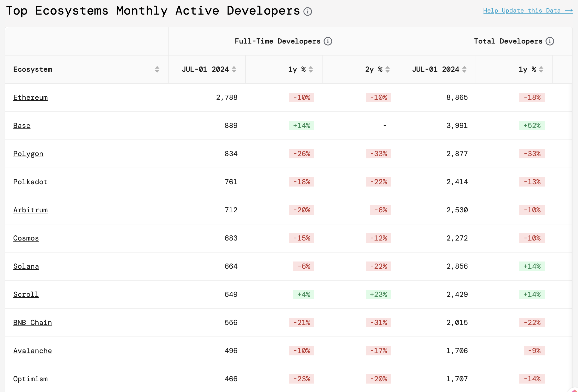Open the Solana ecosystem link
The height and width of the screenshot is (392, 578).
[26, 266]
